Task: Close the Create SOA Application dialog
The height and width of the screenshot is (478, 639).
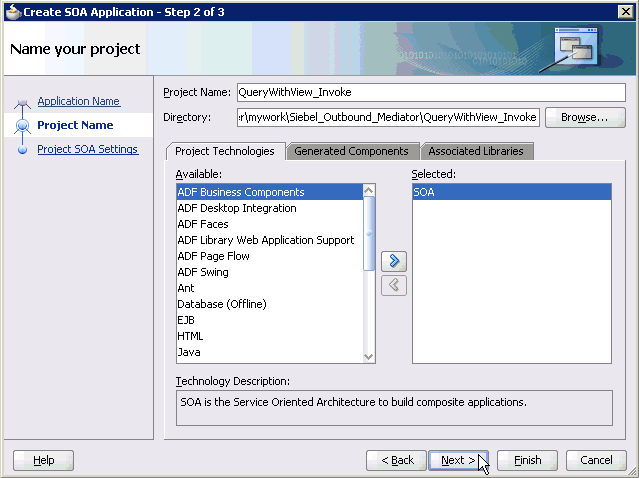Action: click(626, 11)
